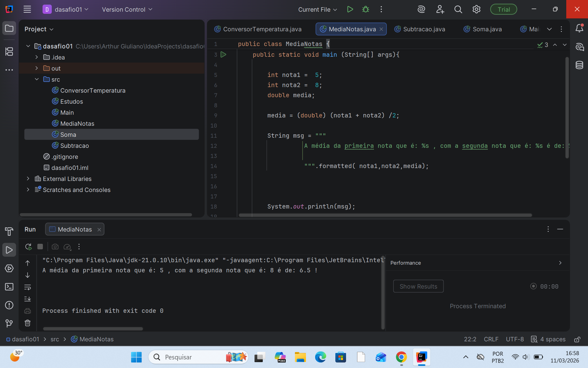Open the Database tool window

click(x=579, y=65)
